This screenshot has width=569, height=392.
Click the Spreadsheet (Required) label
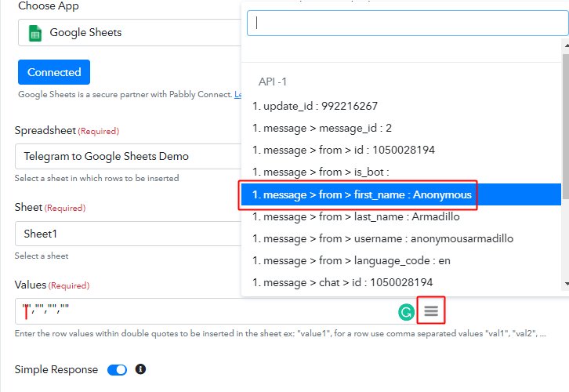tap(67, 131)
